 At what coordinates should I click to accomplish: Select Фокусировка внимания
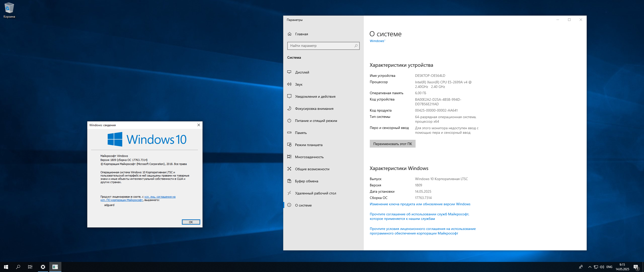pyautogui.click(x=324, y=109)
